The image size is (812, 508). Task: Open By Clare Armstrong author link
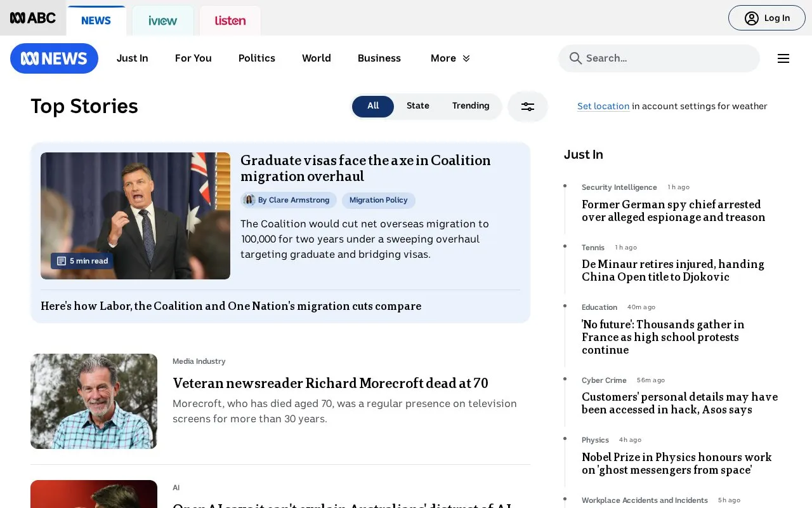[x=289, y=201]
